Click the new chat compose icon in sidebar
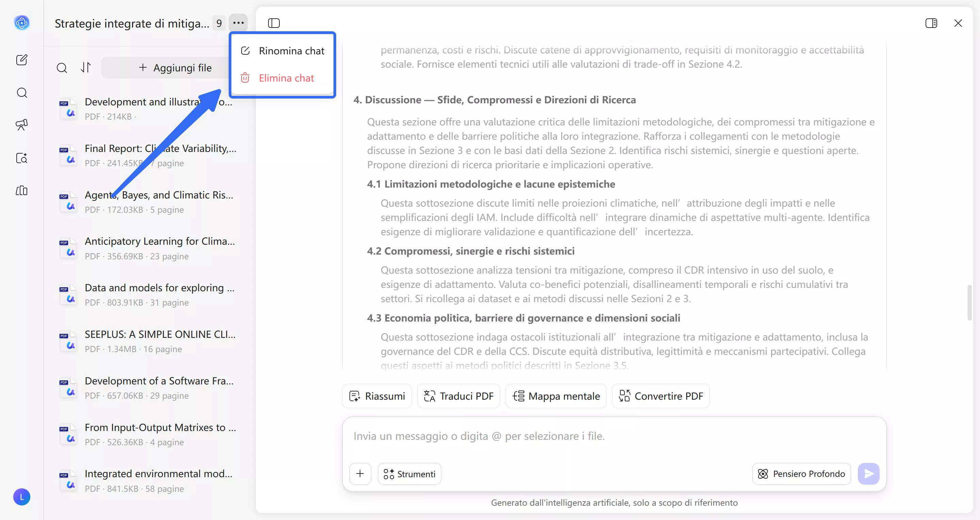This screenshot has width=980, height=520. click(x=22, y=60)
